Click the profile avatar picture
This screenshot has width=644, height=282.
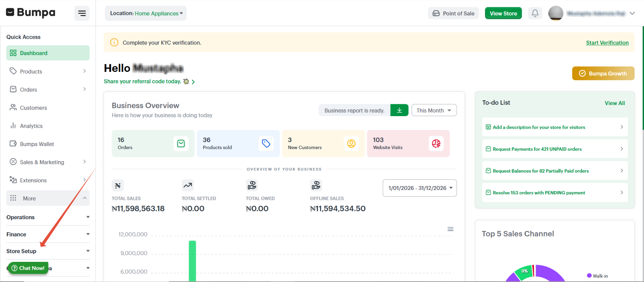tap(556, 13)
